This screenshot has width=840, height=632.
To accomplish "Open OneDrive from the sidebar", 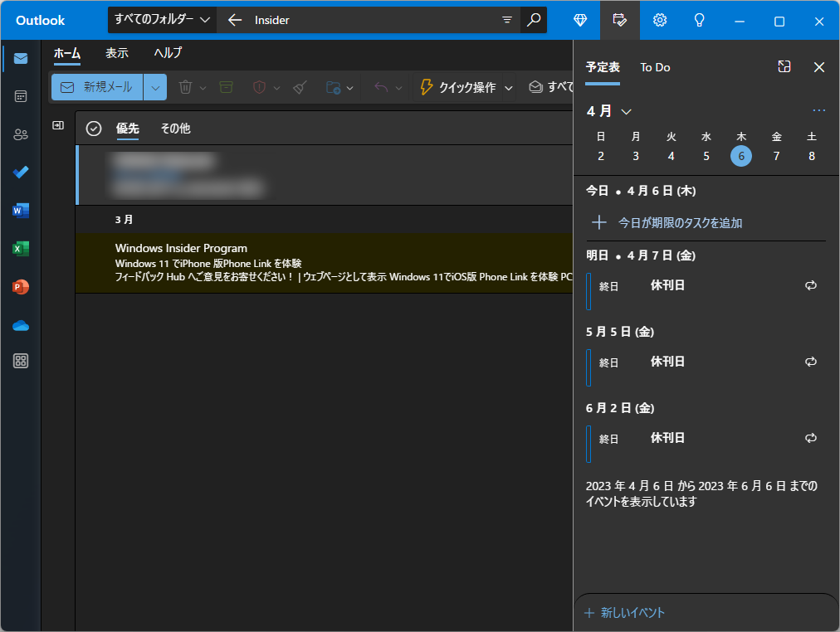I will [20, 325].
